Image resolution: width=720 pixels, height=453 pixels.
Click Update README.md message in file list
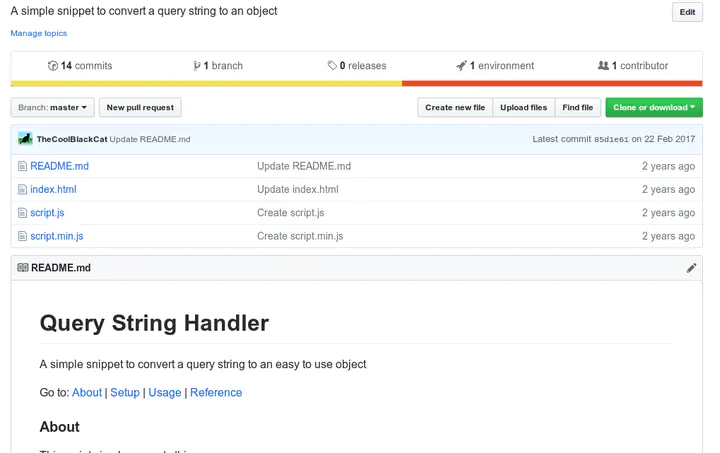(304, 166)
